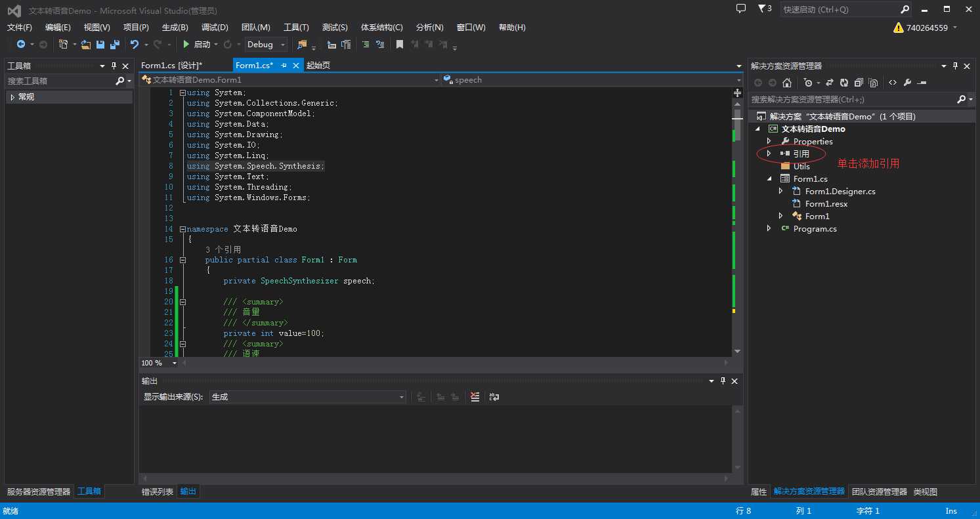
Task: Click the Refresh icon in Solution Explorer
Action: point(844,83)
